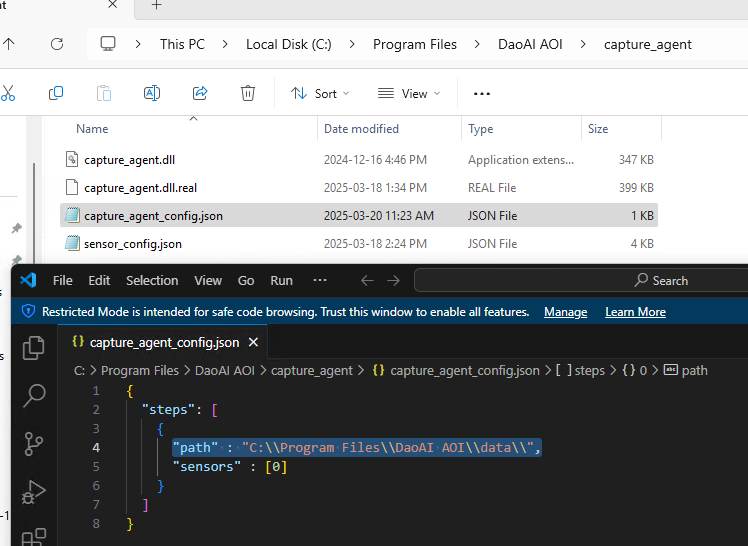Expand the chevron after This PC

point(225,44)
